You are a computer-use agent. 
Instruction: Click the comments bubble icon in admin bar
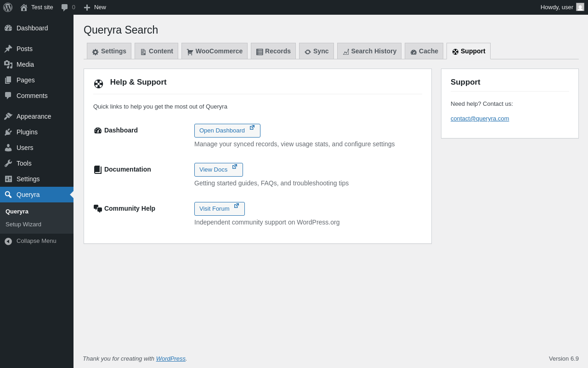pos(65,7)
